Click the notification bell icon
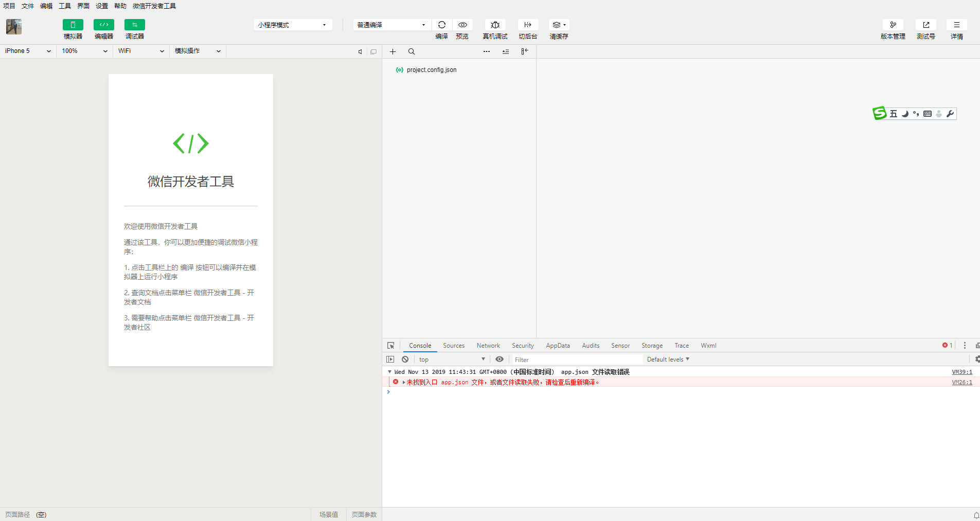This screenshot has height=521, width=980. tap(976, 515)
